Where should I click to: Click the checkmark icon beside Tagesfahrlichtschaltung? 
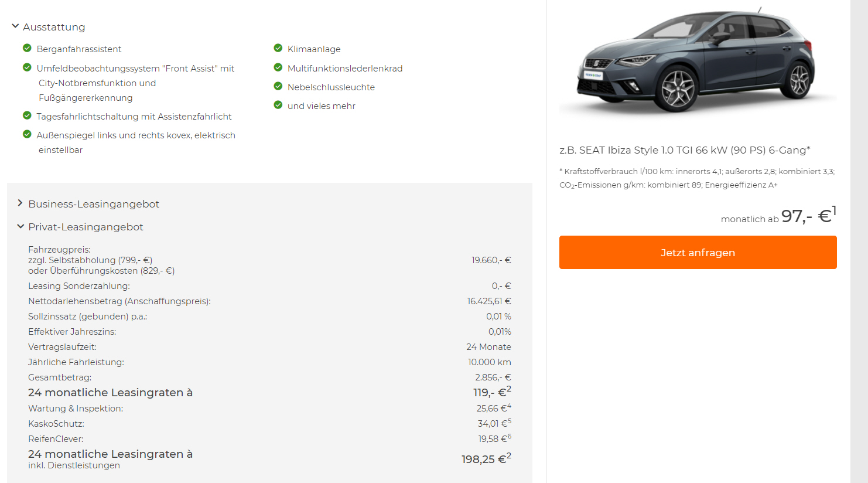point(27,115)
